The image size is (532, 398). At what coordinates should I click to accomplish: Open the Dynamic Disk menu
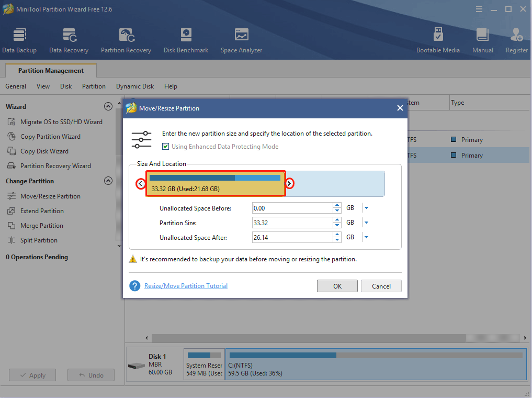tap(134, 86)
